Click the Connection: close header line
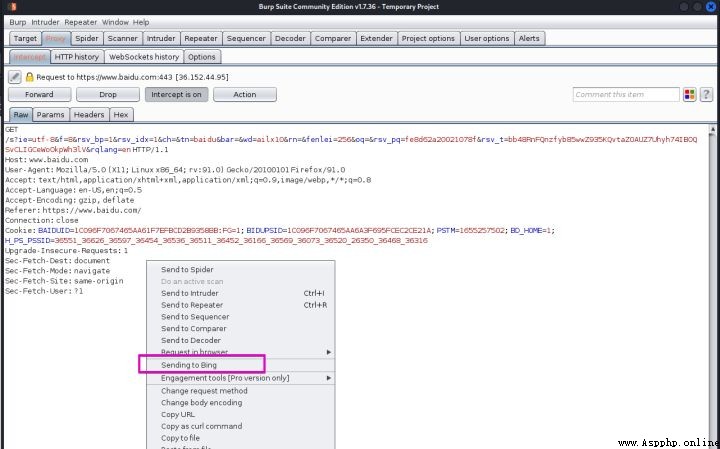Image resolution: width=720 pixels, height=449 pixels. 42,220
